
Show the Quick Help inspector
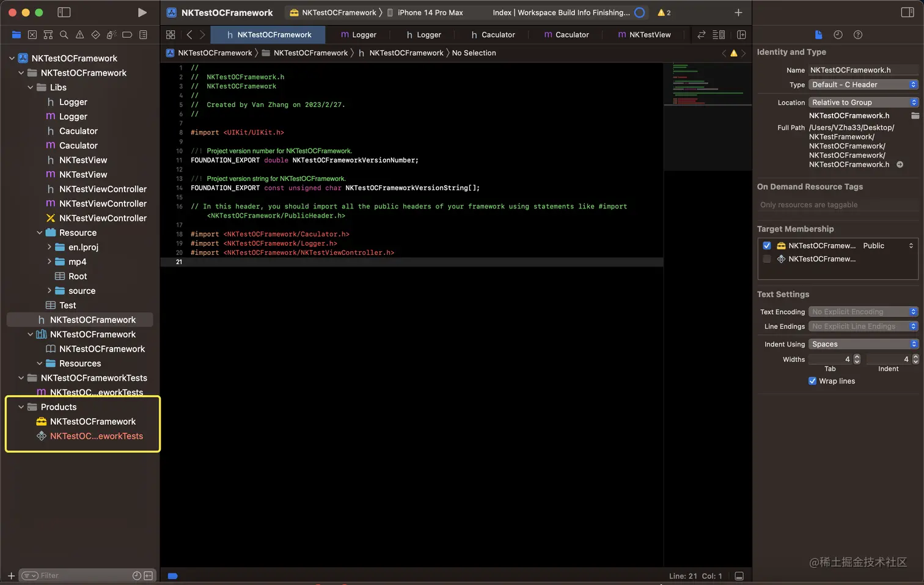[858, 35]
